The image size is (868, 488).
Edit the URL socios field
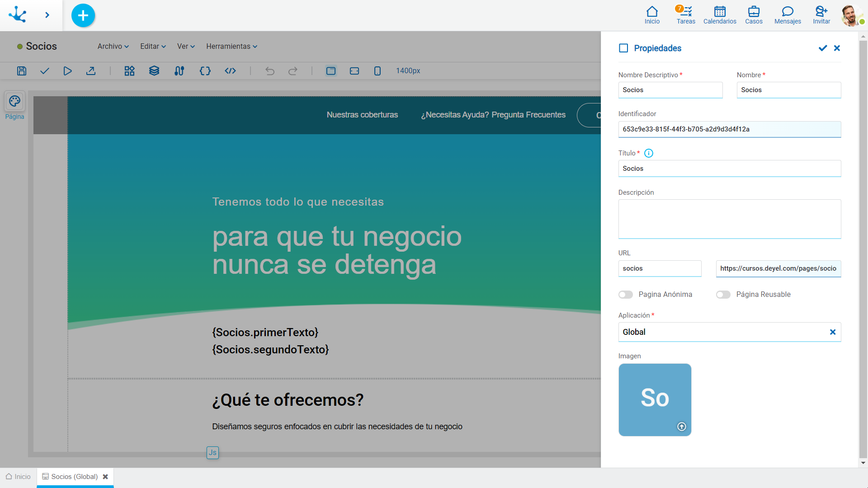(660, 268)
